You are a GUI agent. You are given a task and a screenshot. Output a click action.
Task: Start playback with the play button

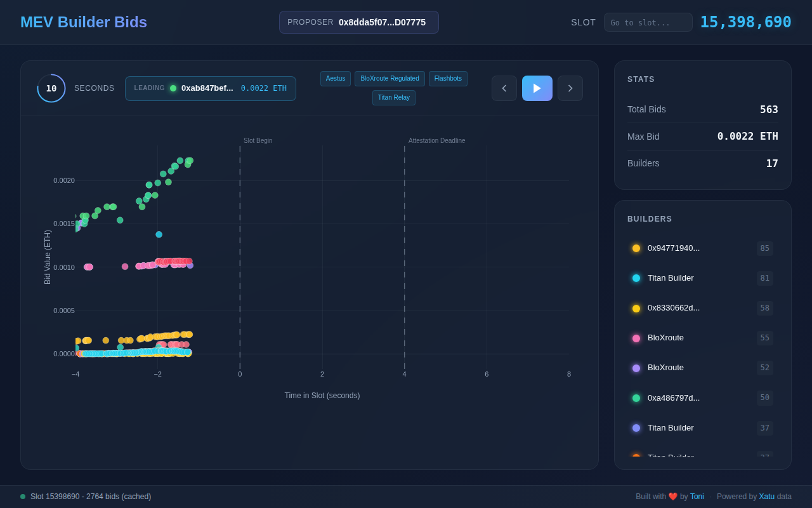(537, 88)
